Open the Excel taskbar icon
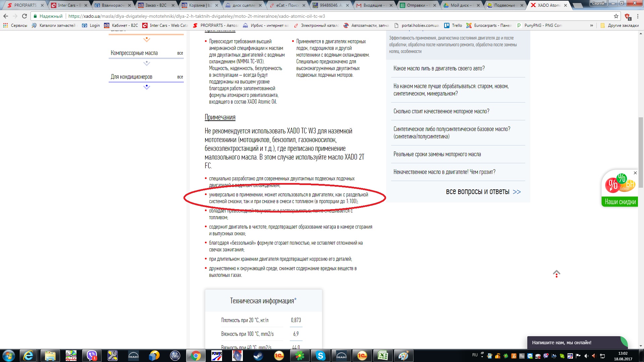Image resolution: width=644 pixels, height=362 pixels. pyautogui.click(x=383, y=356)
